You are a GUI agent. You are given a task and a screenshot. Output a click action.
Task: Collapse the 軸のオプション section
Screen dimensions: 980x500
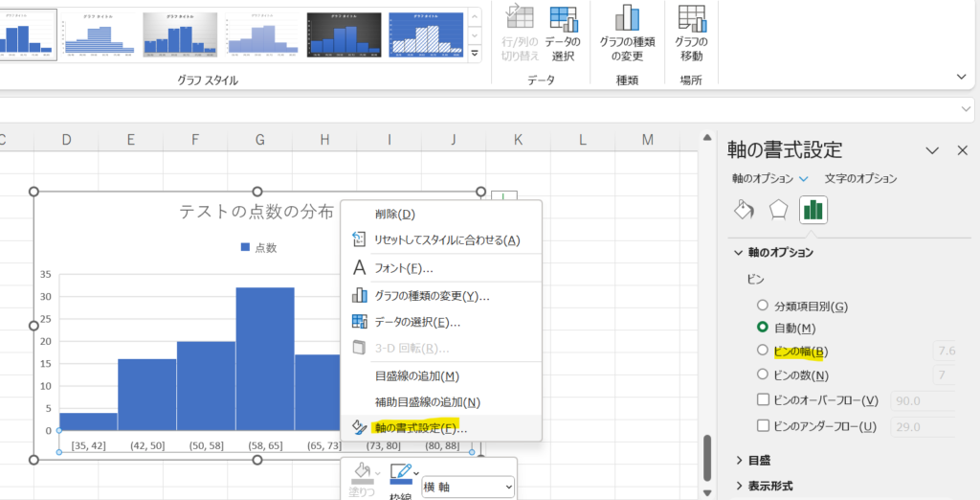tap(739, 252)
